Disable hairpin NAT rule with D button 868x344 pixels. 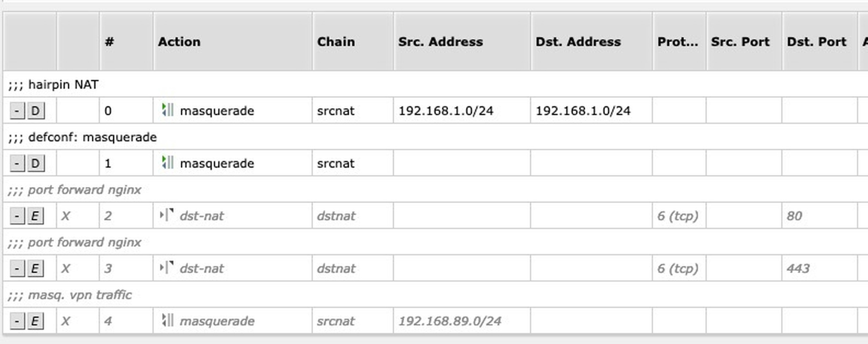[x=35, y=111]
